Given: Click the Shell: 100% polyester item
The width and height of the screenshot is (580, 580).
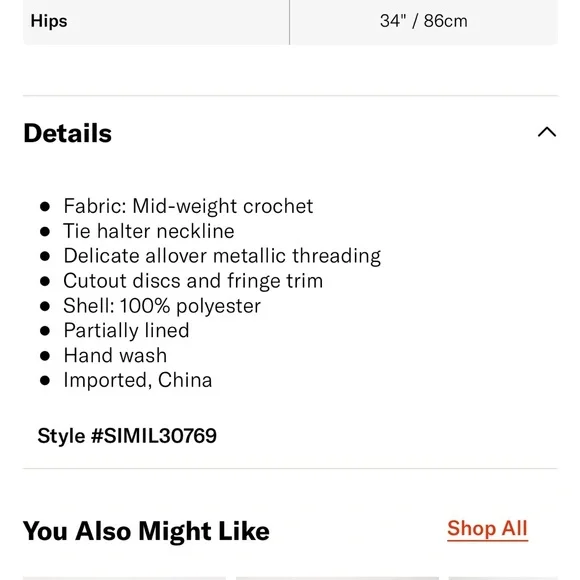Looking at the screenshot, I should (x=162, y=306).
